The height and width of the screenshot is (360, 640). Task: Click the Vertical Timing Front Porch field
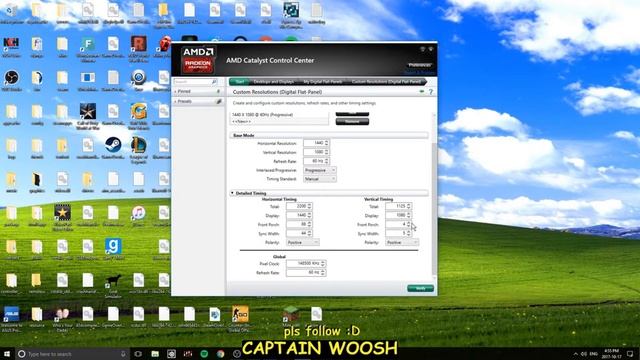pyautogui.click(x=398, y=224)
